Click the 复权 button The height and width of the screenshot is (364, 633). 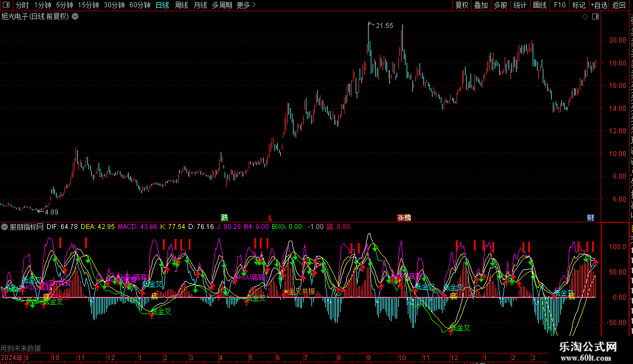(x=462, y=5)
